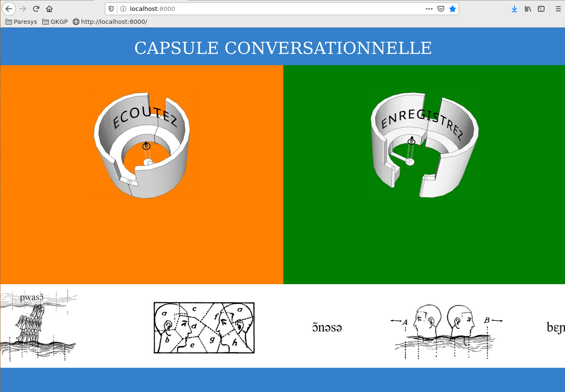Screen dimensions: 565x392
Task: Select the phrenology heads diagram thumbnail
Action: pos(204,328)
